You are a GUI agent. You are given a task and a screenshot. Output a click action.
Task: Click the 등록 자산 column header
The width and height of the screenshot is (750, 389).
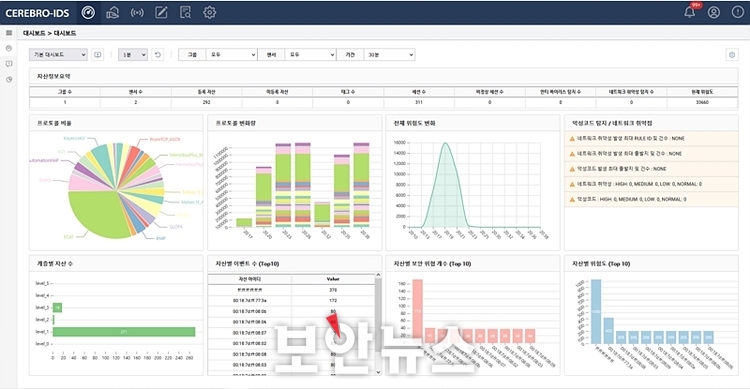click(x=206, y=91)
